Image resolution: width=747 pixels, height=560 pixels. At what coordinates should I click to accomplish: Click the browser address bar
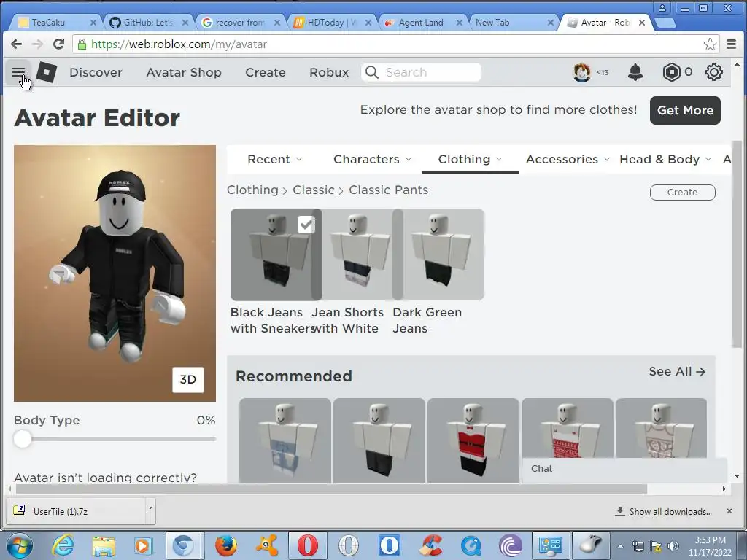point(391,44)
